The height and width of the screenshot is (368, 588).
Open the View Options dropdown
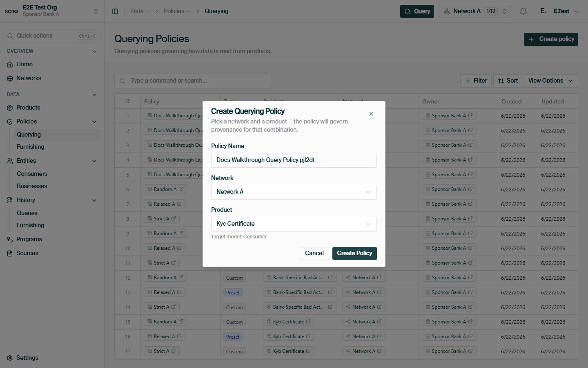coord(551,81)
